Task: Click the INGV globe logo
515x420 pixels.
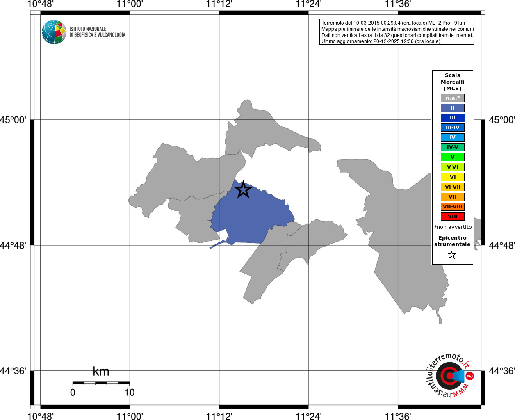Action: coord(54,32)
